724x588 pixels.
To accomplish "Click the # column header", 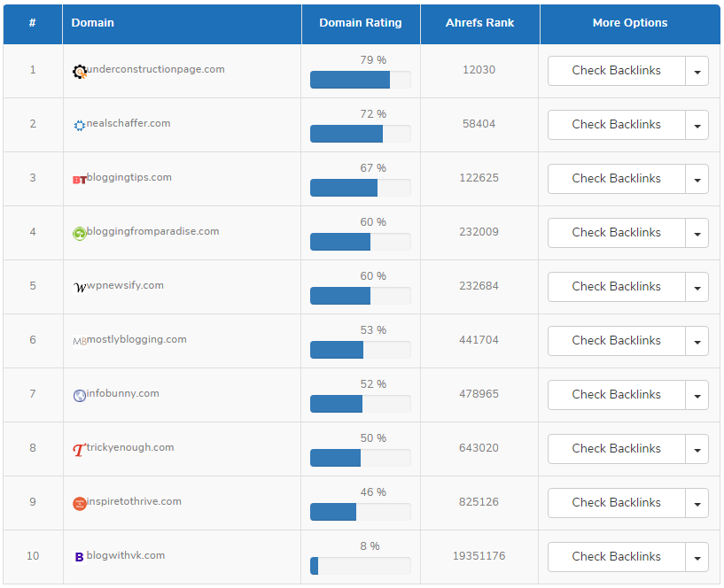I will pyautogui.click(x=32, y=23).
